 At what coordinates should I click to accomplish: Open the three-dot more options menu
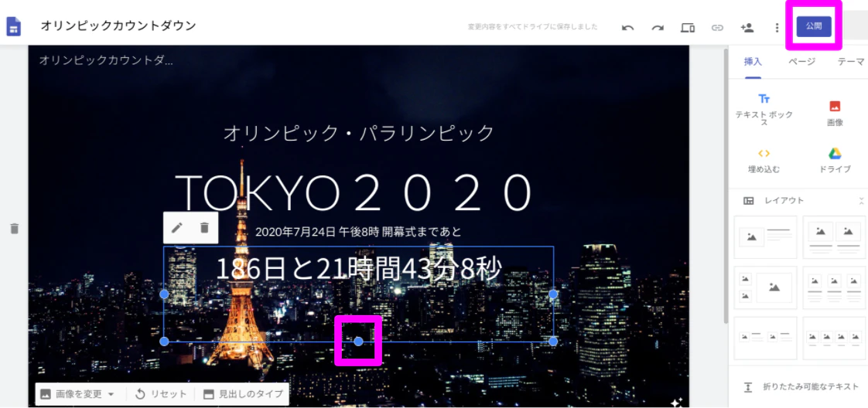click(x=777, y=27)
